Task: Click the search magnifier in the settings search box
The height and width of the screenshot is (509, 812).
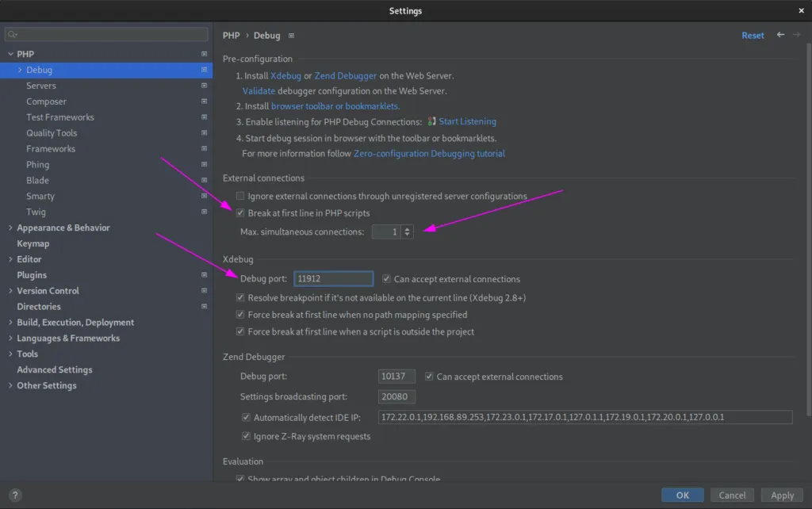Action: point(12,34)
